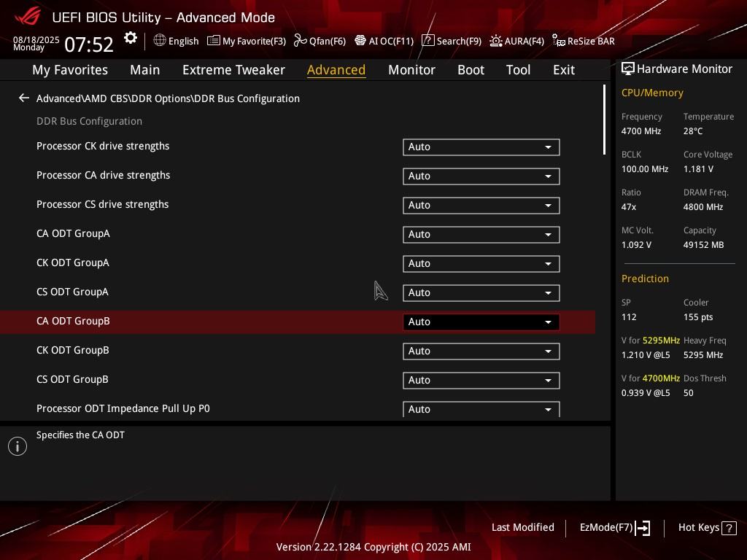The height and width of the screenshot is (560, 747).
Task: Open Processor ODT Impedance Pull Up P0 dropdown
Action: pos(481,409)
